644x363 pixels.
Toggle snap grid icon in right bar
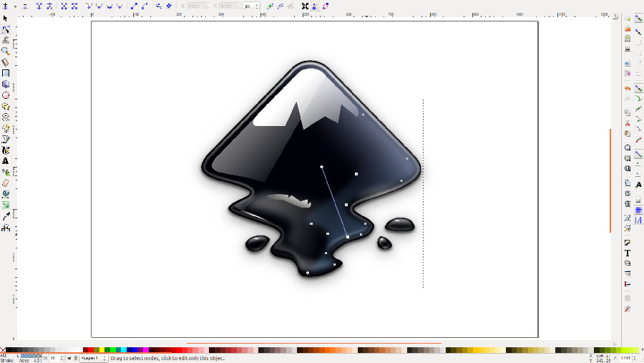coord(638,210)
